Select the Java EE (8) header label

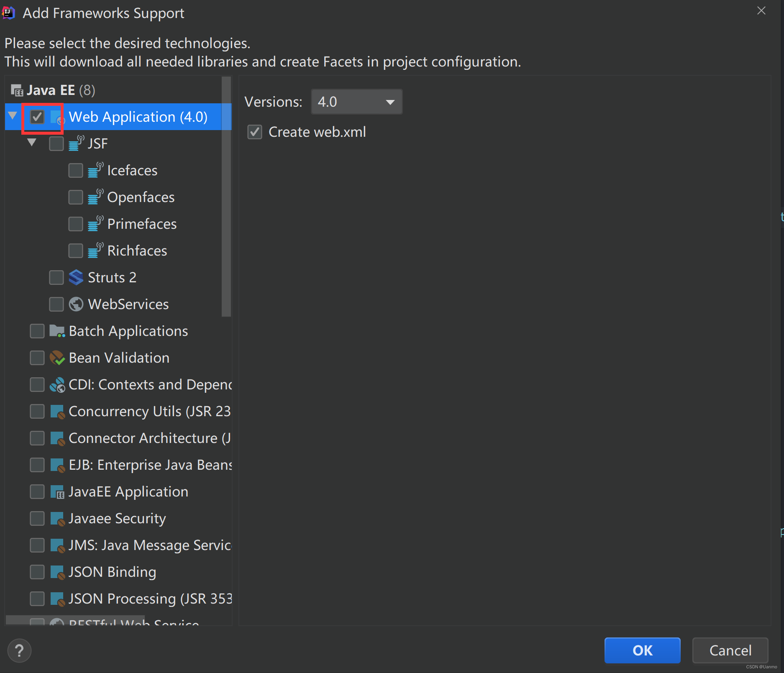coord(61,90)
